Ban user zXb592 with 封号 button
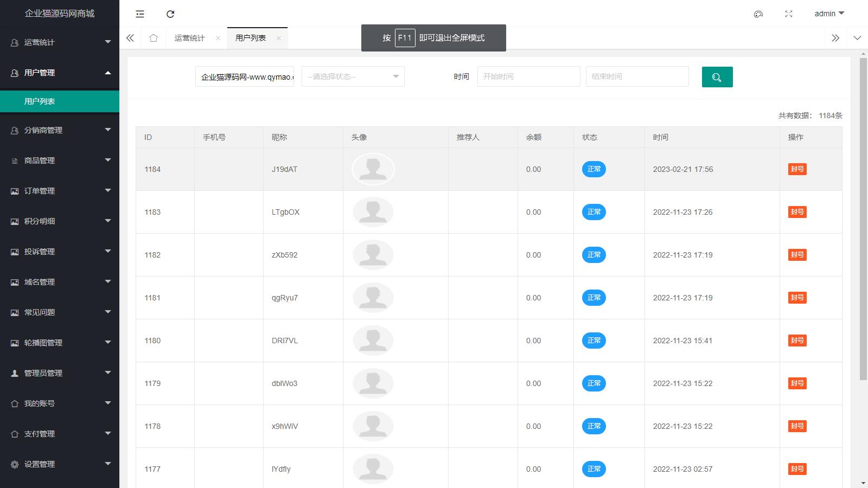Viewport: 868px width, 488px height. (x=797, y=255)
